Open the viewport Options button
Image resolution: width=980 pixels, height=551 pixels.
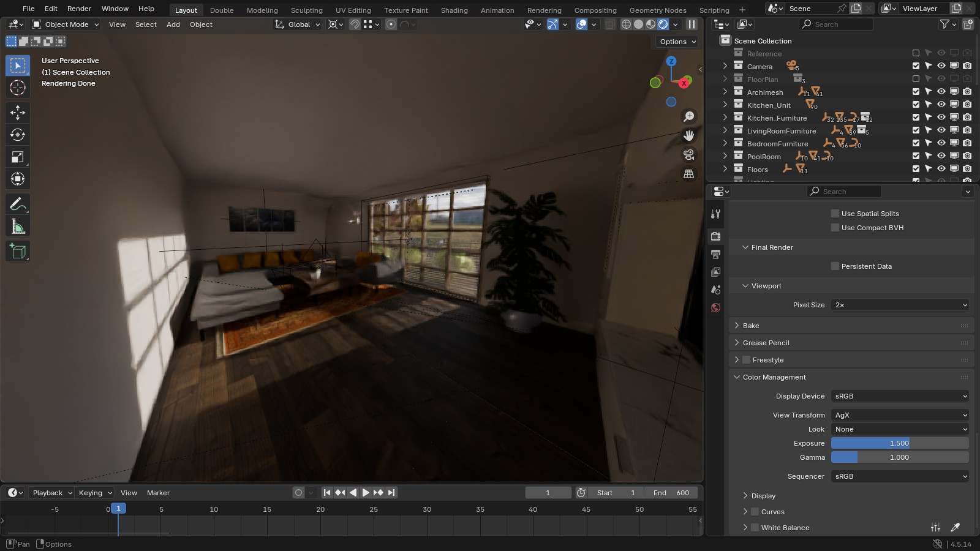click(677, 42)
